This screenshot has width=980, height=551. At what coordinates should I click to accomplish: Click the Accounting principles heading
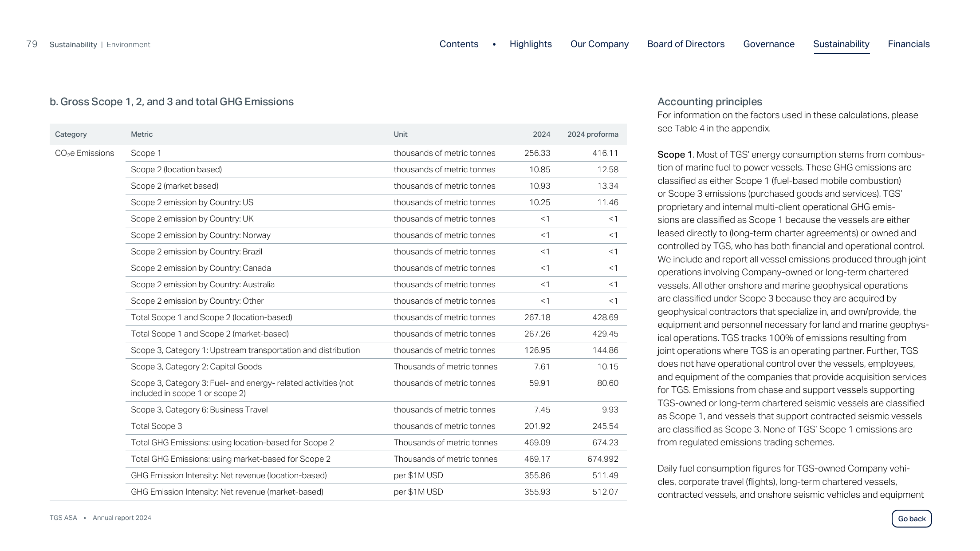tap(709, 102)
